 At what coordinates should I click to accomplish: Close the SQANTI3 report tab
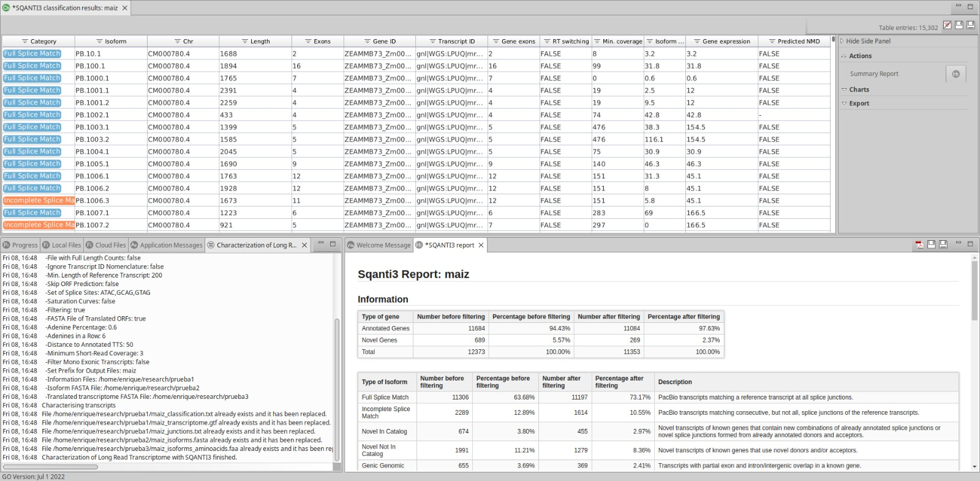pos(481,245)
